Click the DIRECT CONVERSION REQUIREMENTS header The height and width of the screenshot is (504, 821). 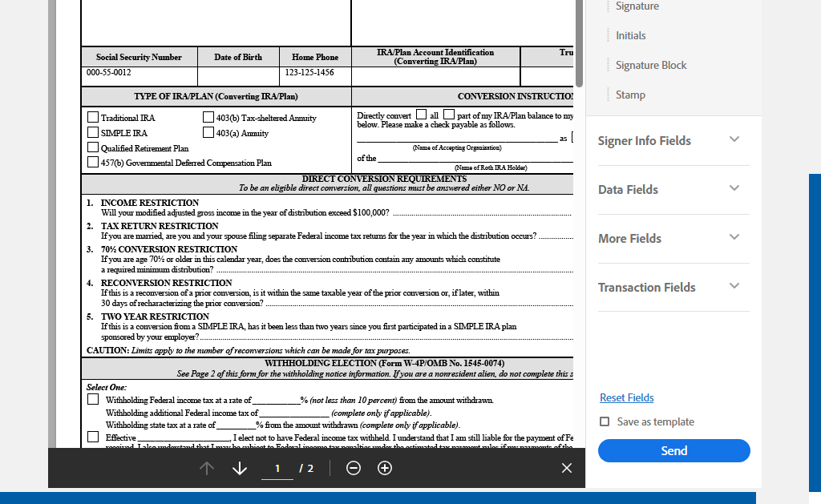point(384,179)
